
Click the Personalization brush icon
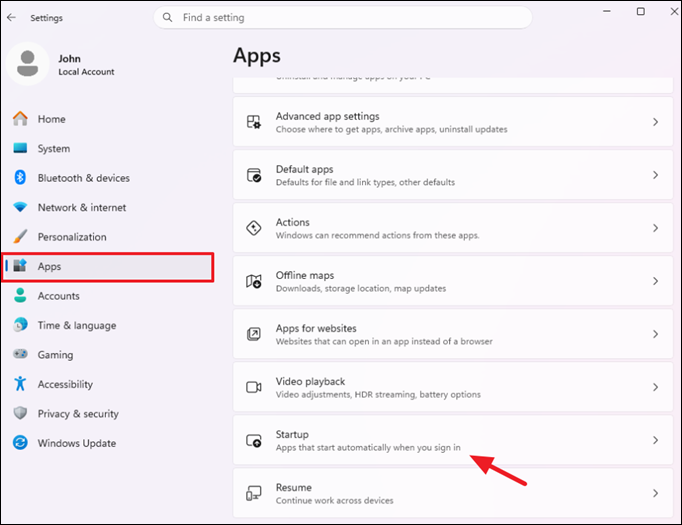[20, 237]
